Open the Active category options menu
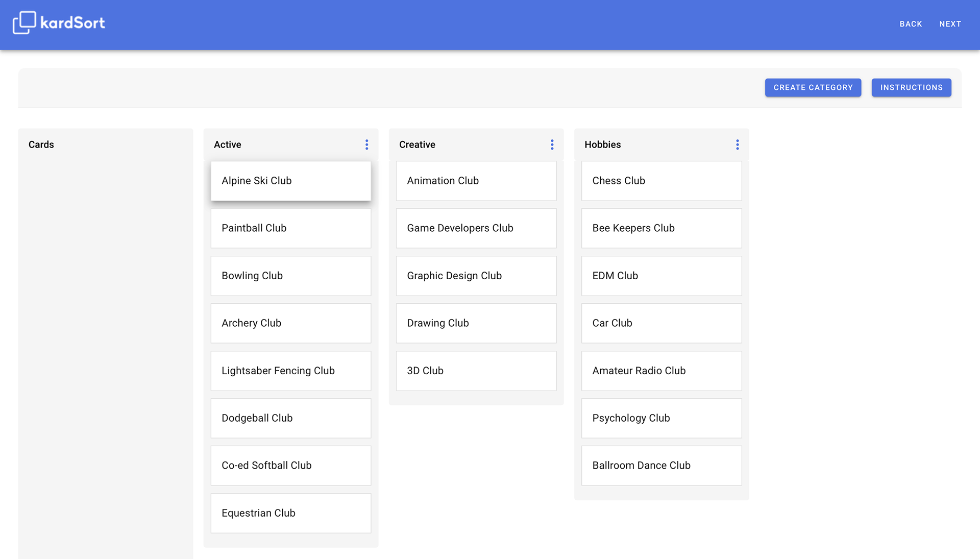The height and width of the screenshot is (559, 980). [x=366, y=144]
